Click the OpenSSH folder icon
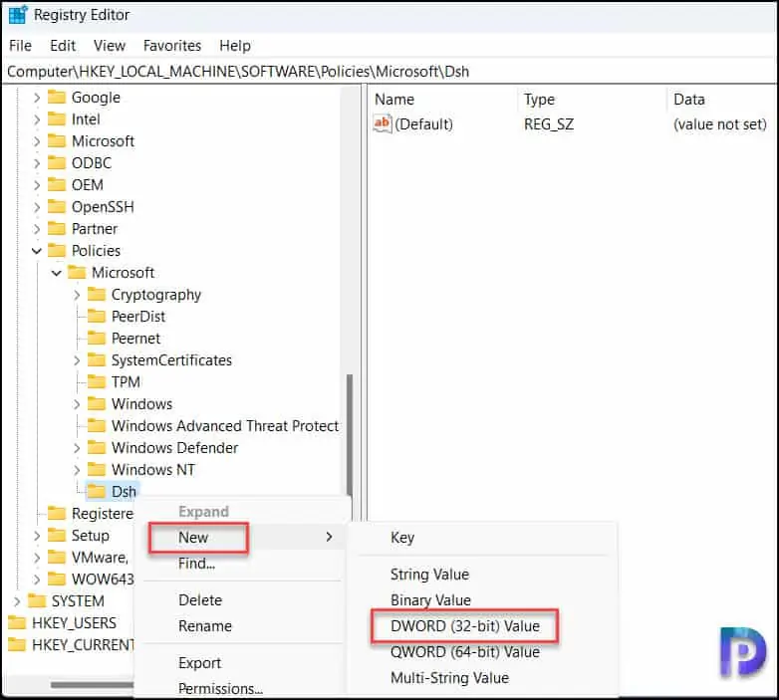This screenshot has height=700, width=779. point(57,206)
